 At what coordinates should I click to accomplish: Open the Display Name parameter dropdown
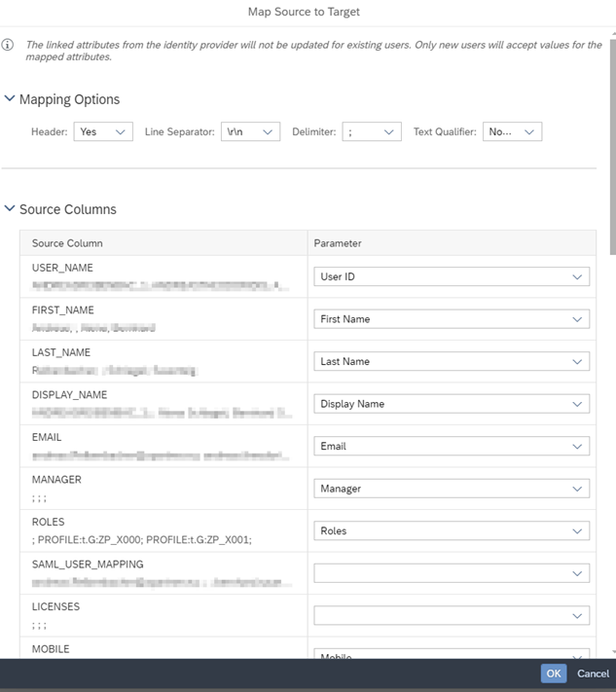(x=452, y=404)
